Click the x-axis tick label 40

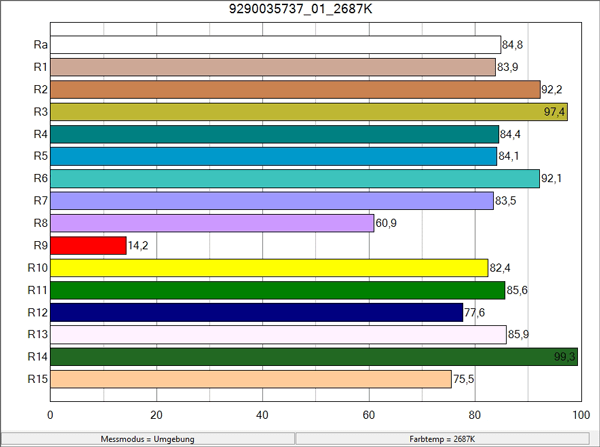262,415
